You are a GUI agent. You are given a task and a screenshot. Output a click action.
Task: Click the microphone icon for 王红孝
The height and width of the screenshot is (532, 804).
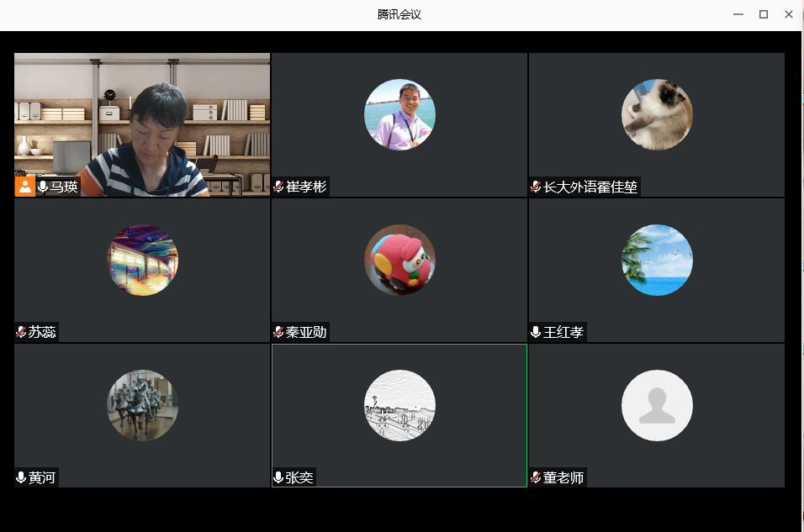pyautogui.click(x=536, y=332)
